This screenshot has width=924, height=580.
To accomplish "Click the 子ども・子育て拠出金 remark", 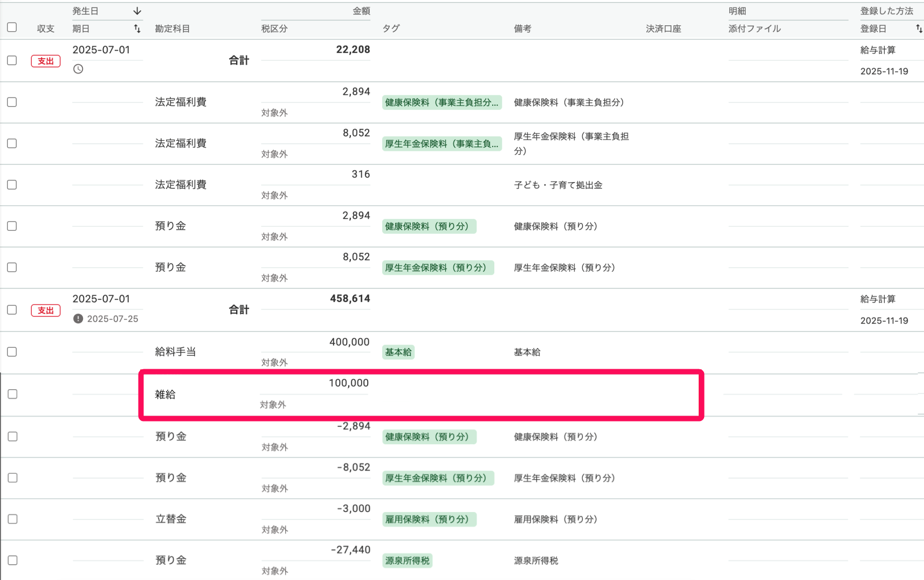I will (558, 185).
